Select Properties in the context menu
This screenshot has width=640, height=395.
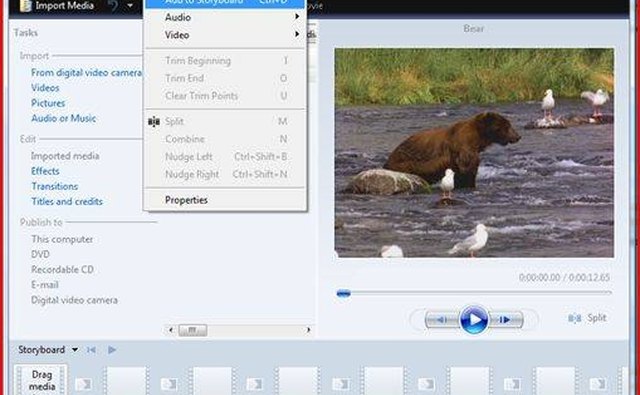tap(225, 200)
